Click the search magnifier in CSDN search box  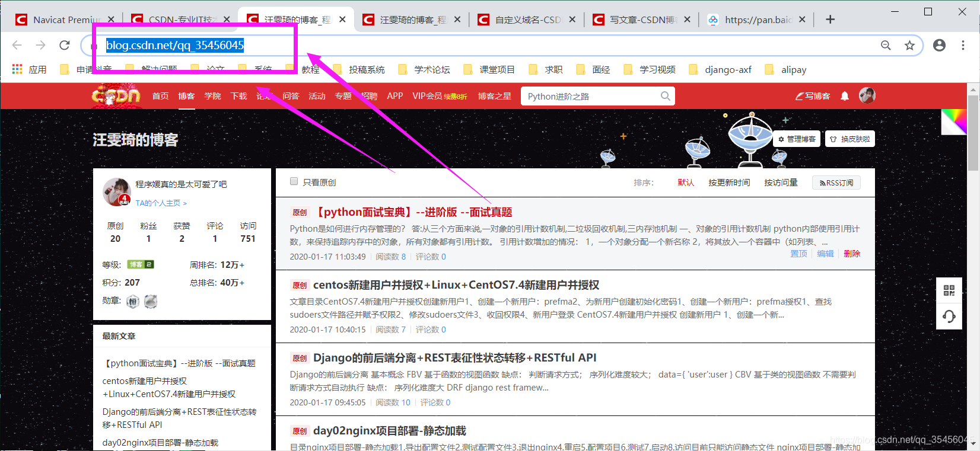pos(666,96)
